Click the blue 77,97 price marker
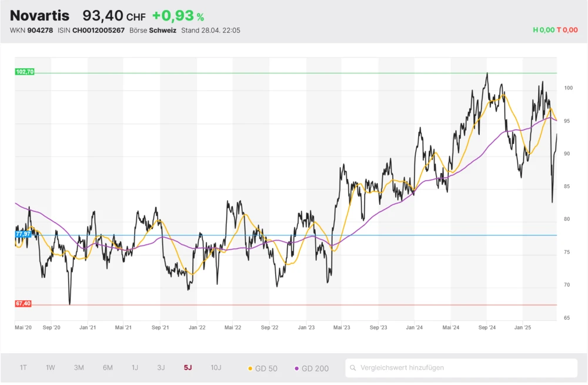The height and width of the screenshot is (385, 588). 24,234
